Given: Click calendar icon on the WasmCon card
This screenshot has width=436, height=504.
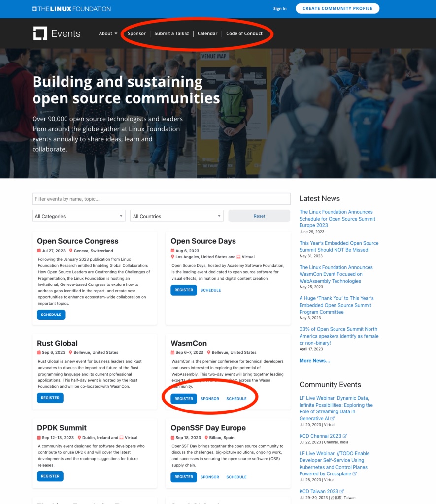Looking at the screenshot, I should (x=173, y=352).
